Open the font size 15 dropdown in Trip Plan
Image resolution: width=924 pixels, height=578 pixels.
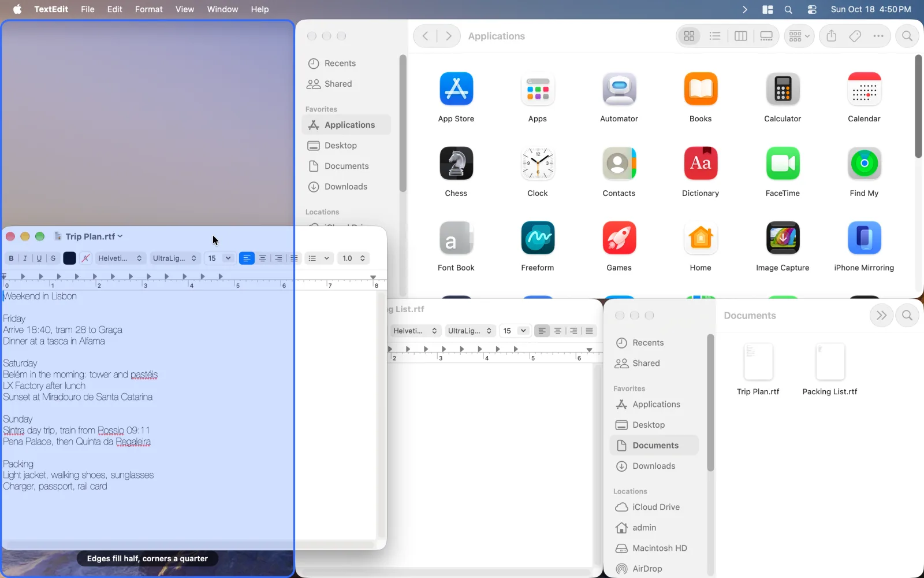[219, 258]
